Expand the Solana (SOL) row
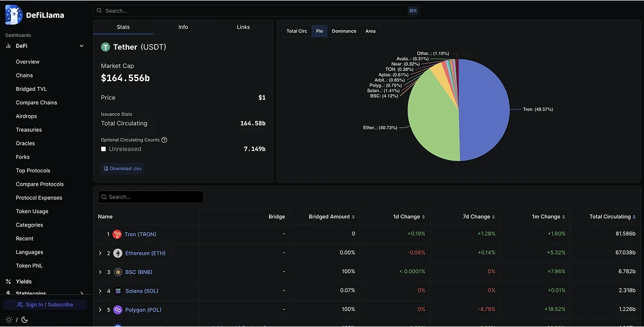 tap(100, 291)
